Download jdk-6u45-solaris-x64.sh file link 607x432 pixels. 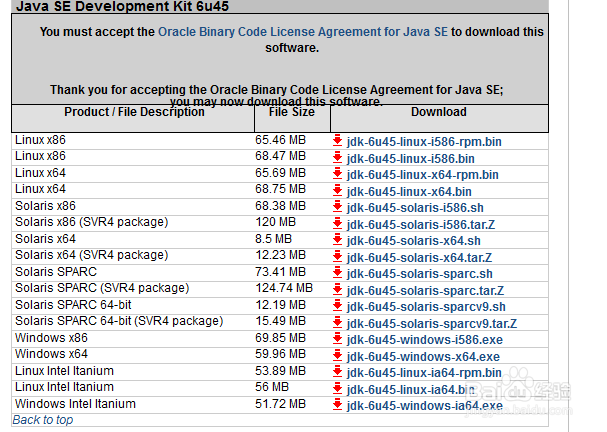[413, 241]
